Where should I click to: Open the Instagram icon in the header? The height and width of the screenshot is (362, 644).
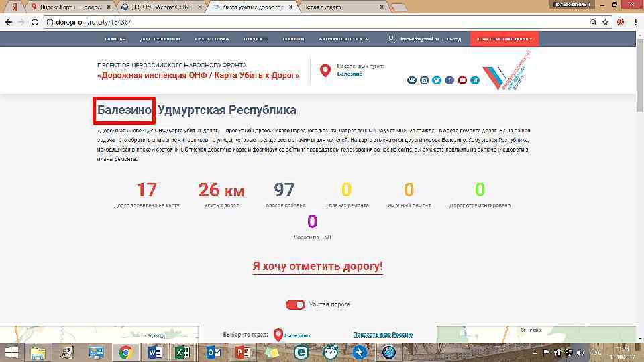pyautogui.click(x=424, y=80)
